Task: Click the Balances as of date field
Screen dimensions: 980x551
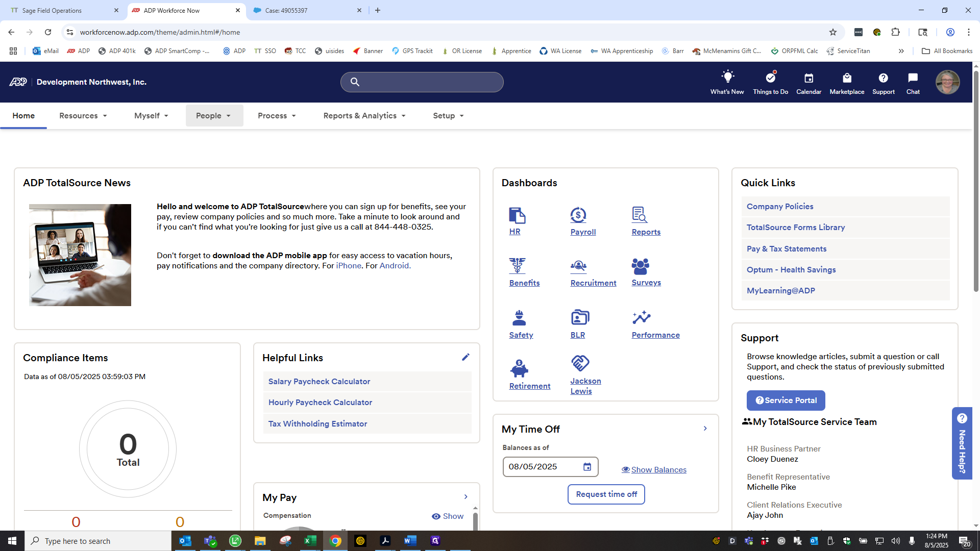Action: click(550, 467)
